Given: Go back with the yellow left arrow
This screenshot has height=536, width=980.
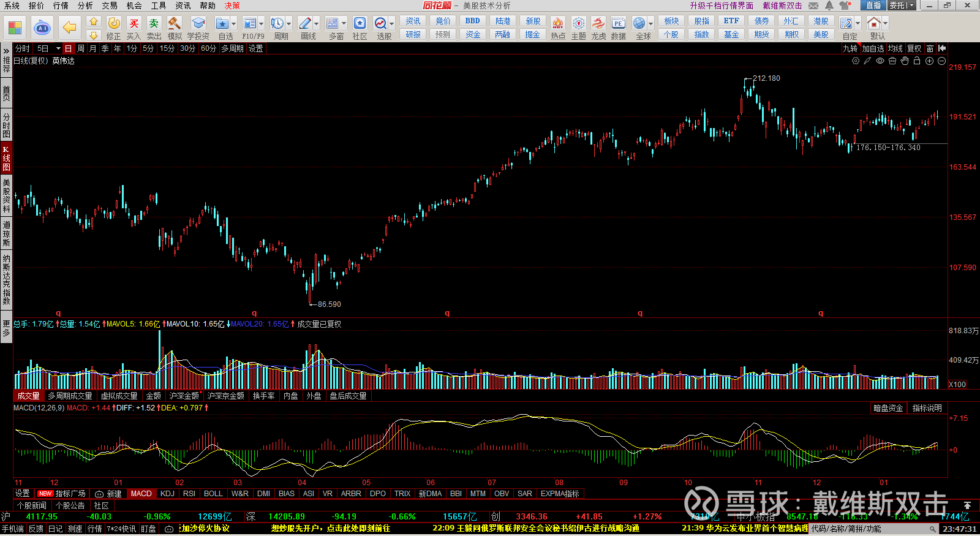Looking at the screenshot, I should (69, 28).
